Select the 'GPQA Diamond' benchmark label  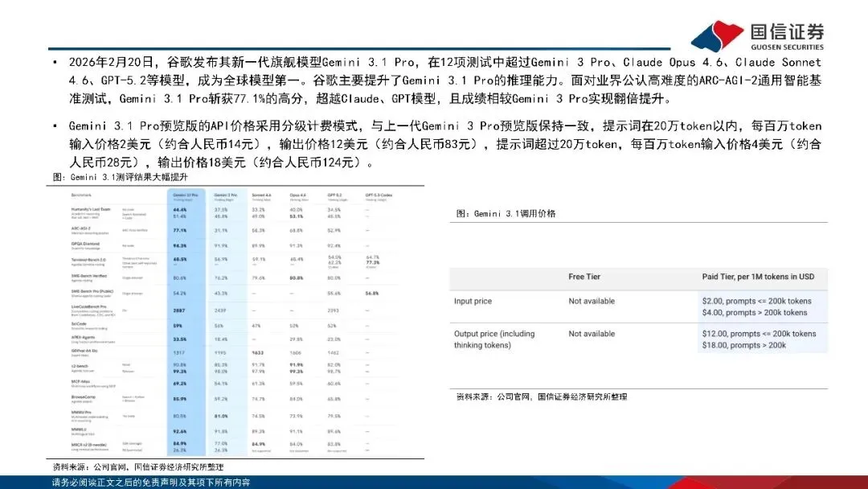pyautogui.click(x=85, y=244)
